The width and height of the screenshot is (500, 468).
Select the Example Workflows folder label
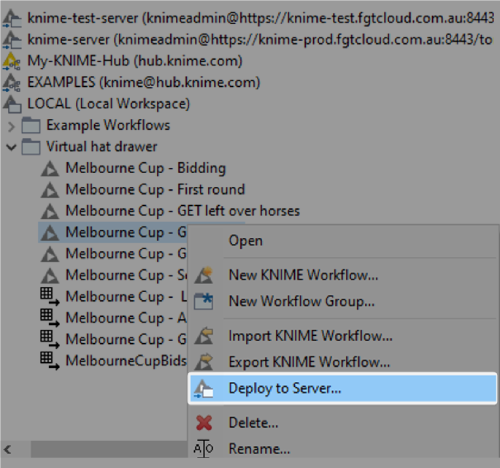[108, 125]
